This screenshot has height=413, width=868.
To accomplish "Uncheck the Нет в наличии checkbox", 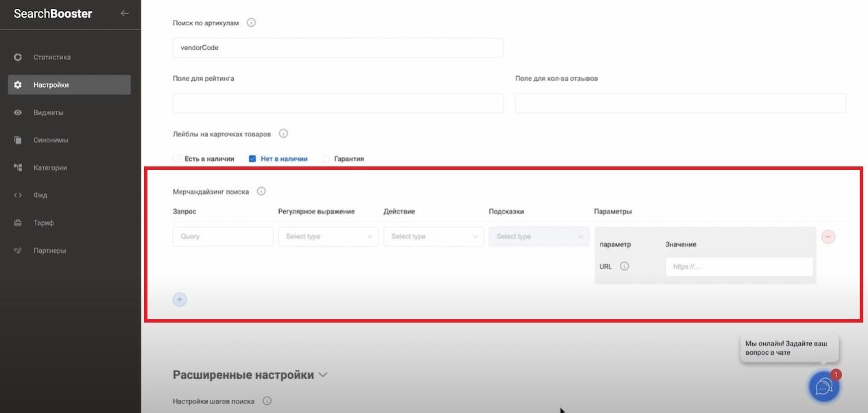I will click(x=252, y=159).
